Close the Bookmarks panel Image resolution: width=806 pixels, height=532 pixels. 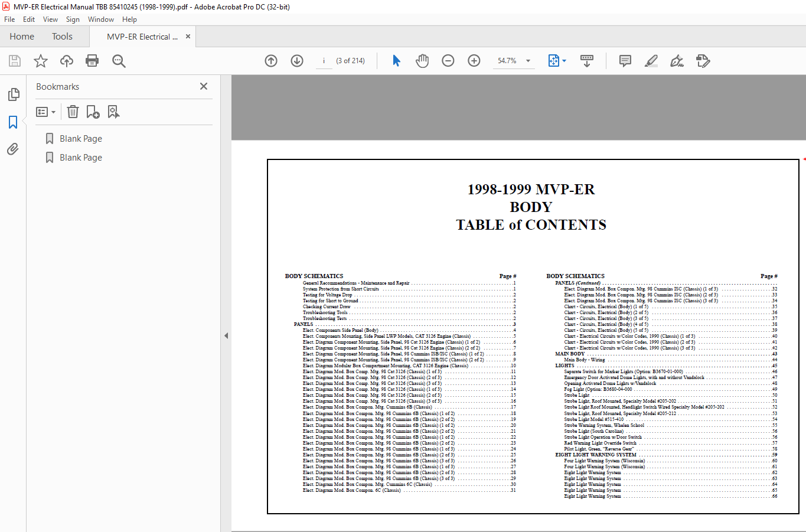[204, 86]
